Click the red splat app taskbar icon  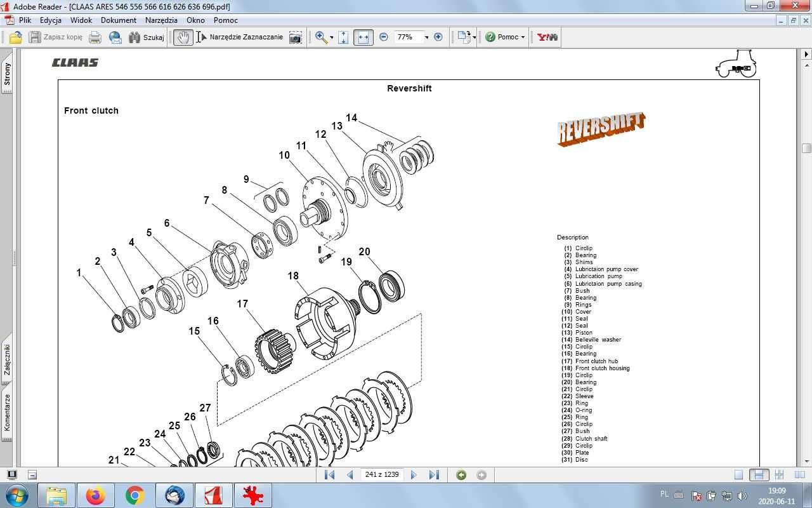253,495
